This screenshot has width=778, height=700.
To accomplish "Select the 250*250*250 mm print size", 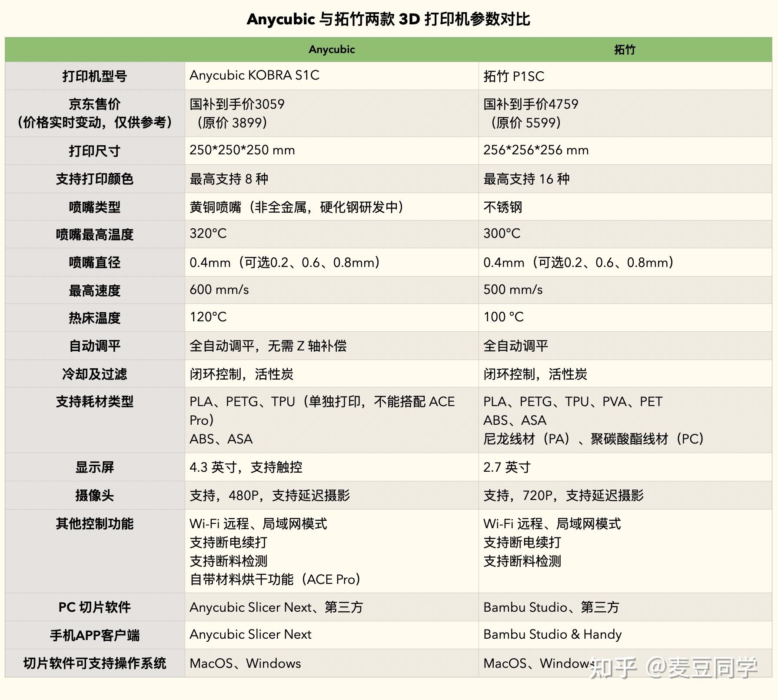I will pyautogui.click(x=242, y=150).
